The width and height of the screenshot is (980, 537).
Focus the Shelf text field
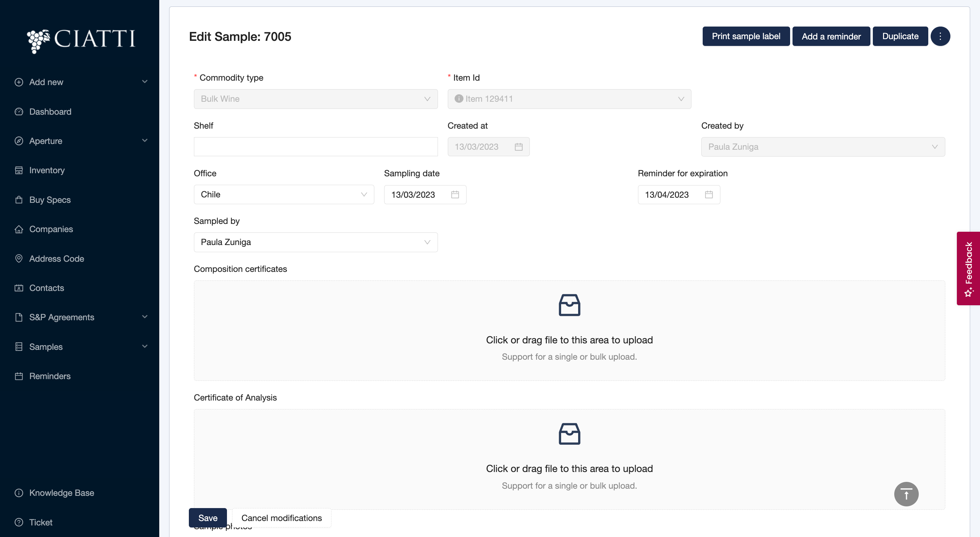click(315, 147)
